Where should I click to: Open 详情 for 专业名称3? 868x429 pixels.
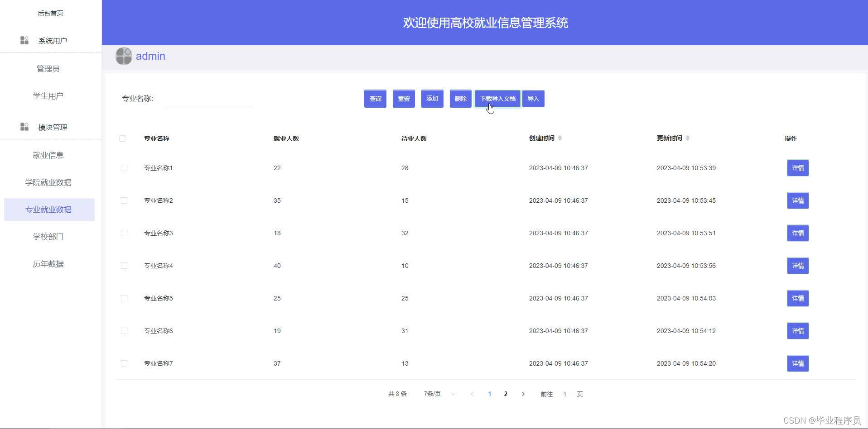pos(798,233)
